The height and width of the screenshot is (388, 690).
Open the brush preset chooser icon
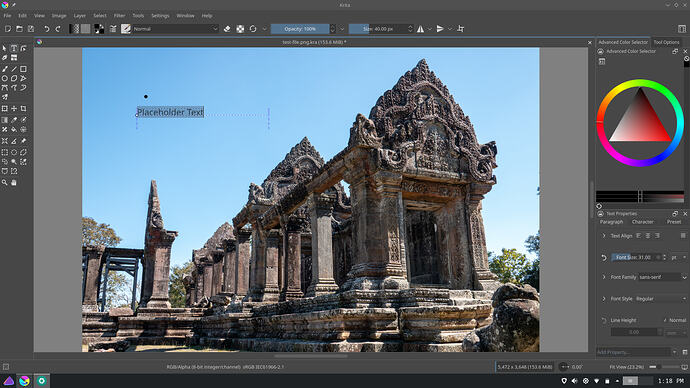tap(126, 29)
